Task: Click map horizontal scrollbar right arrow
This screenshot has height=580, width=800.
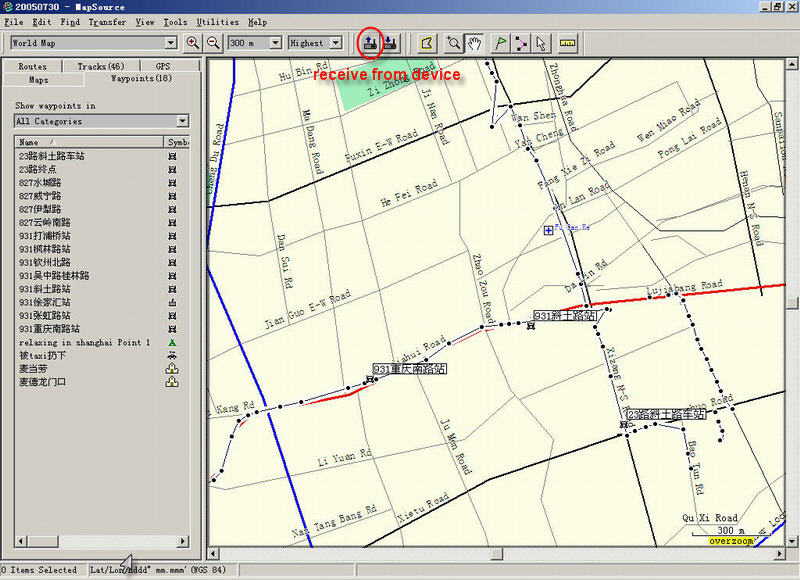Action: tap(779, 553)
